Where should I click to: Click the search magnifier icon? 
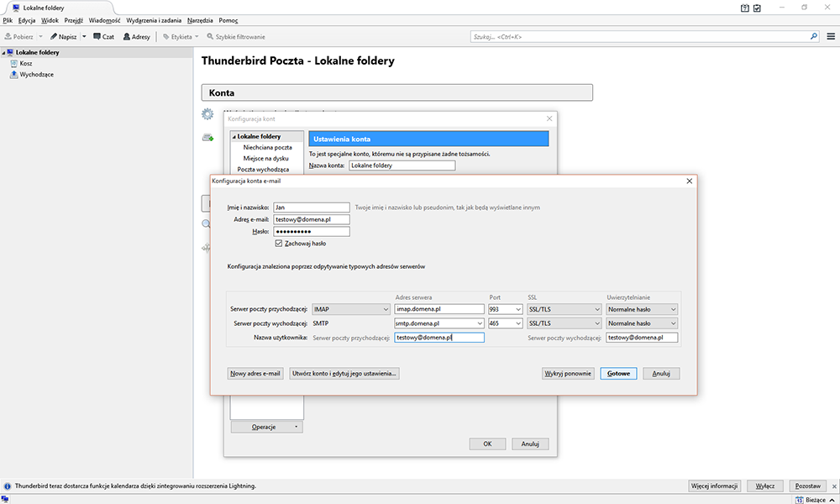814,36
